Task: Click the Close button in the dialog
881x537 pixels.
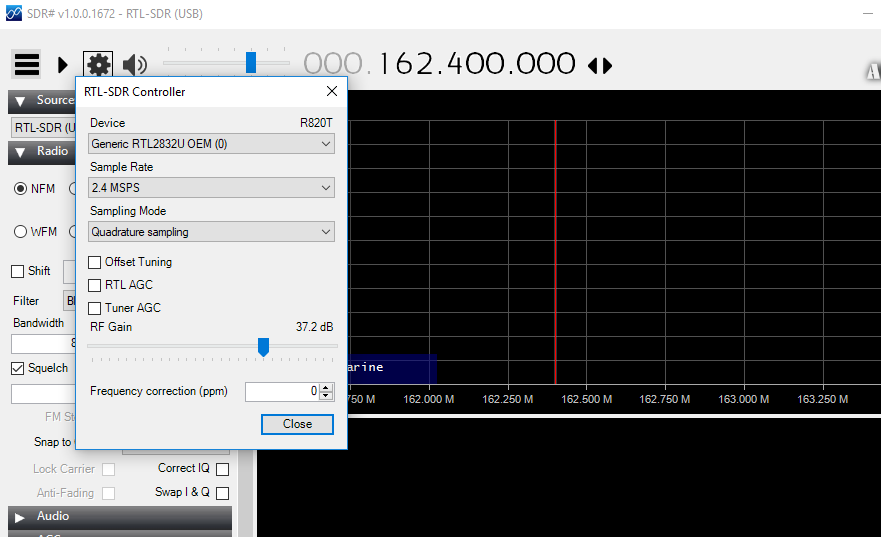Action: pyautogui.click(x=297, y=424)
